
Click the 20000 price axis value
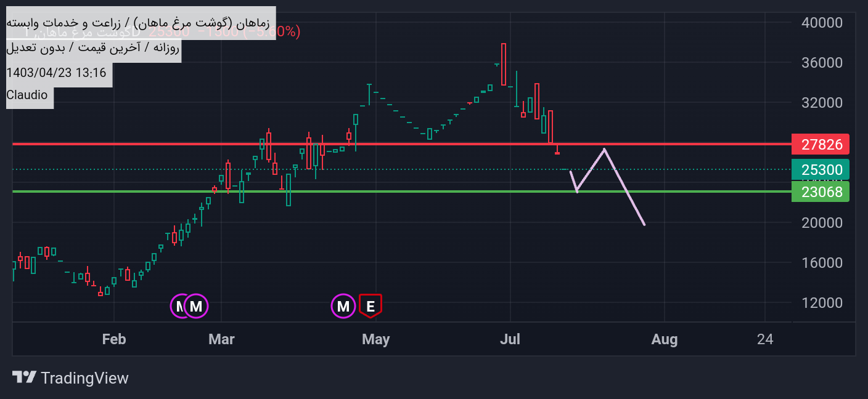point(822,223)
